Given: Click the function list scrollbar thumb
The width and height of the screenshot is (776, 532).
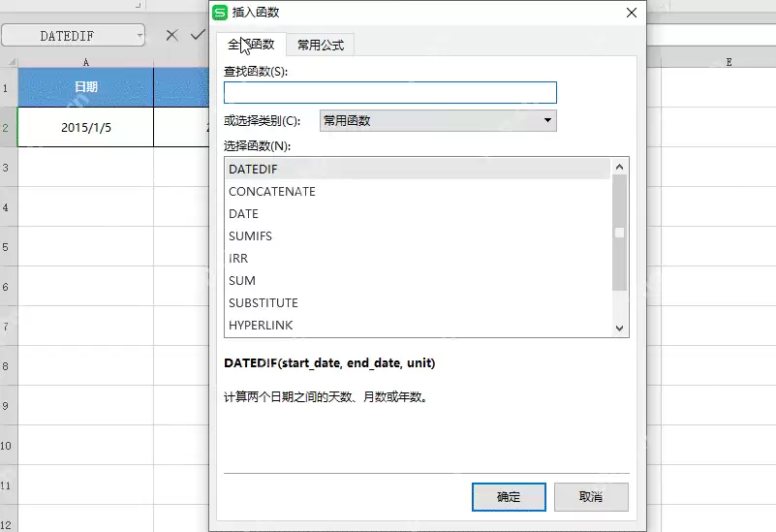Looking at the screenshot, I should tap(619, 233).
